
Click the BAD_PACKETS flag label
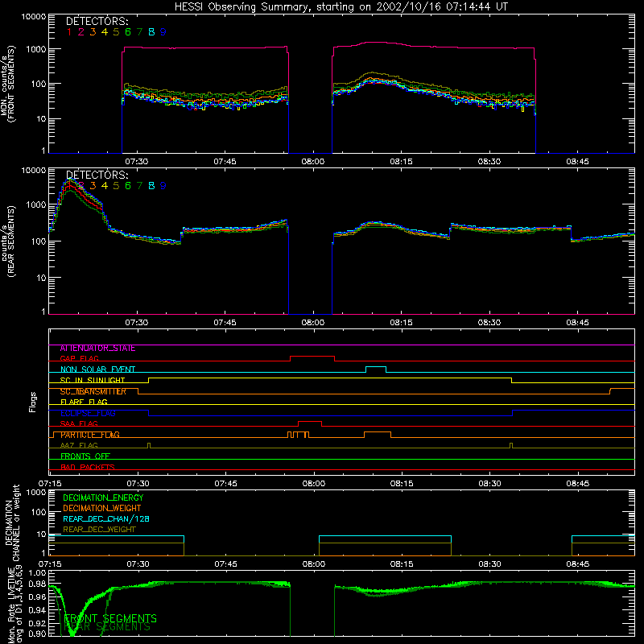(88, 468)
